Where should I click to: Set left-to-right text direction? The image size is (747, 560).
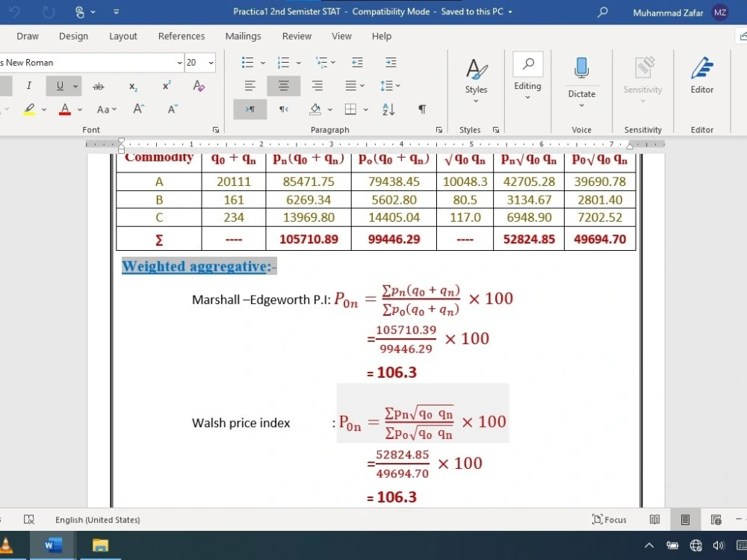click(x=249, y=109)
